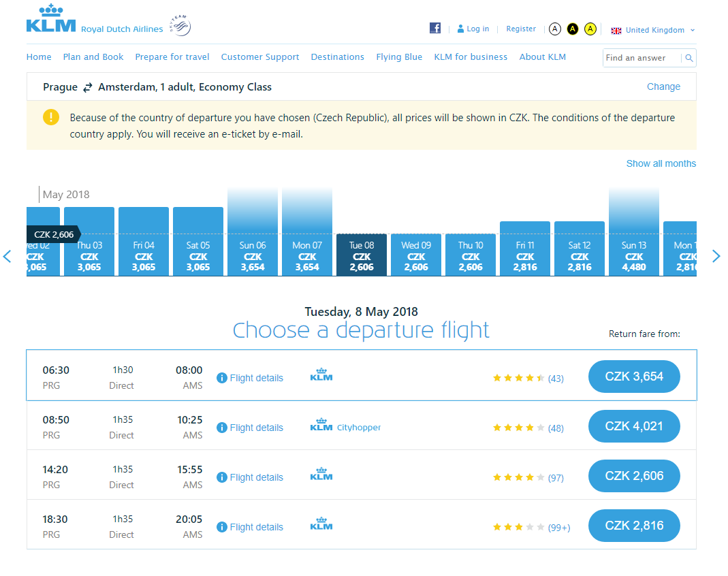The width and height of the screenshot is (728, 576).
Task: Select the highlighted Tue 08 date bar
Action: coord(362,255)
